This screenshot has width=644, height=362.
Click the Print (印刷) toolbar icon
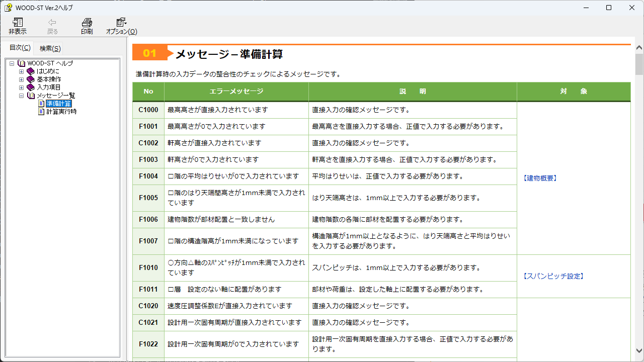tap(87, 23)
